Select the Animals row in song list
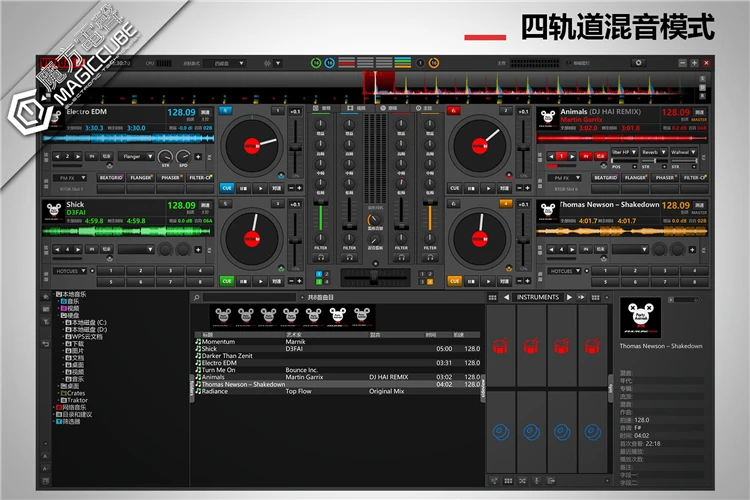This screenshot has width=750, height=500. 337,377
